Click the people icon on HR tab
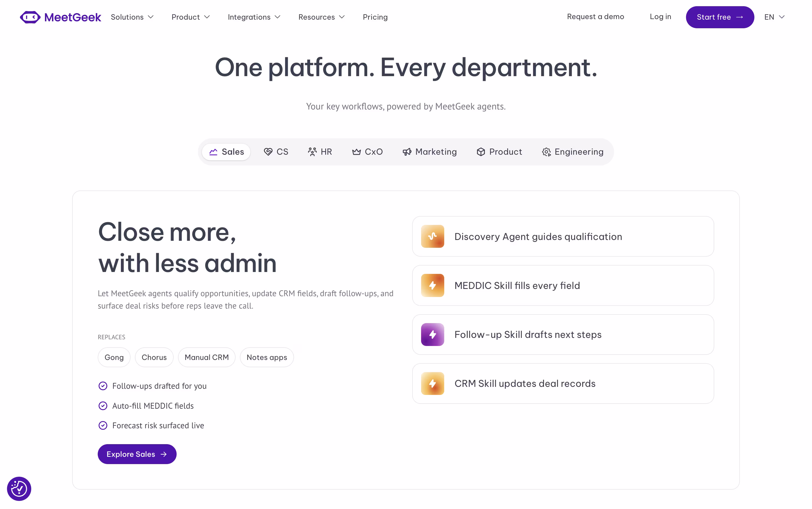 pos(312,152)
